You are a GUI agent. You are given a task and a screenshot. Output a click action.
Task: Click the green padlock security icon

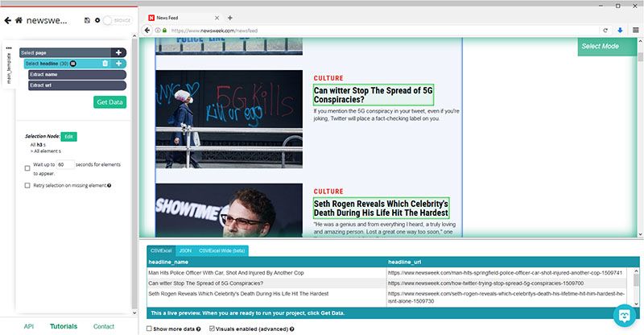(165, 31)
